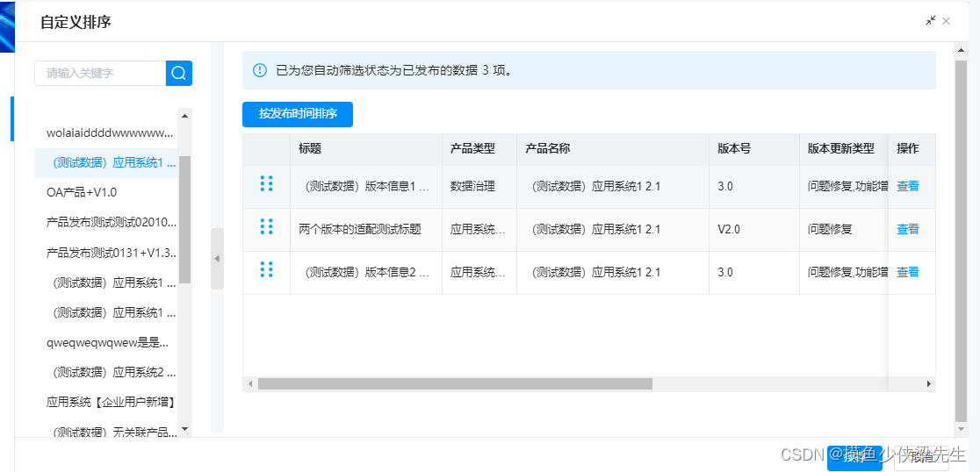This screenshot has width=980, height=472.
Task: Click the table horizontal scrollbar thumb
Action: pos(455,384)
